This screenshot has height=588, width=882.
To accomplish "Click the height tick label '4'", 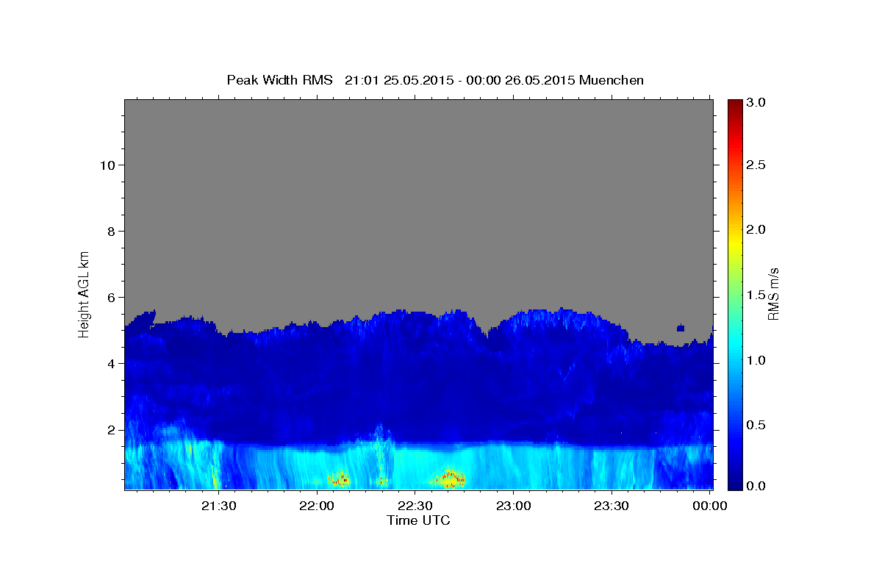I will (x=110, y=363).
